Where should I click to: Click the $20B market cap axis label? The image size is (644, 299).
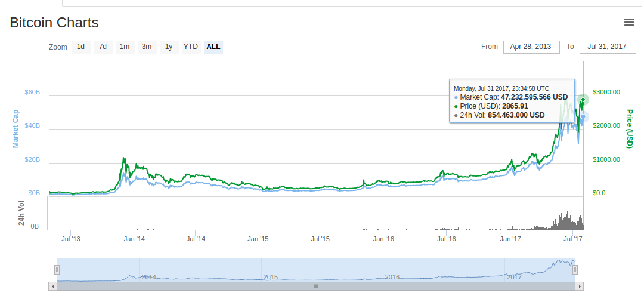pyautogui.click(x=32, y=159)
